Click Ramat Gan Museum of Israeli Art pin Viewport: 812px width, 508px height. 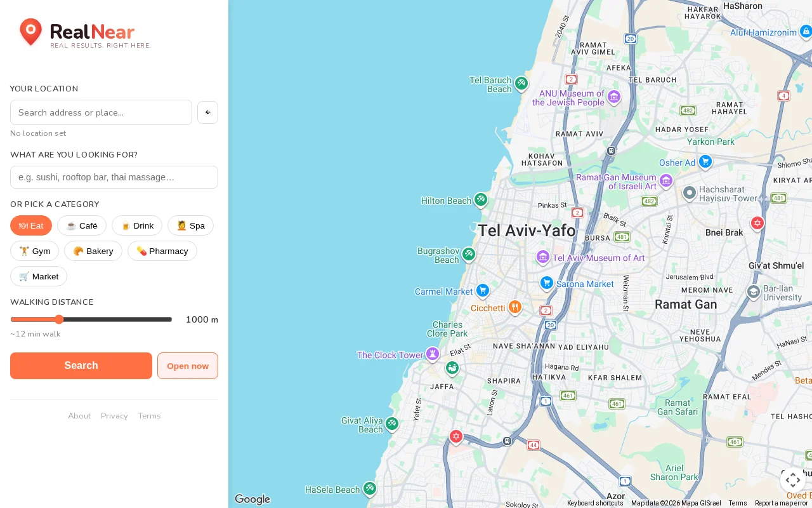[x=665, y=181]
